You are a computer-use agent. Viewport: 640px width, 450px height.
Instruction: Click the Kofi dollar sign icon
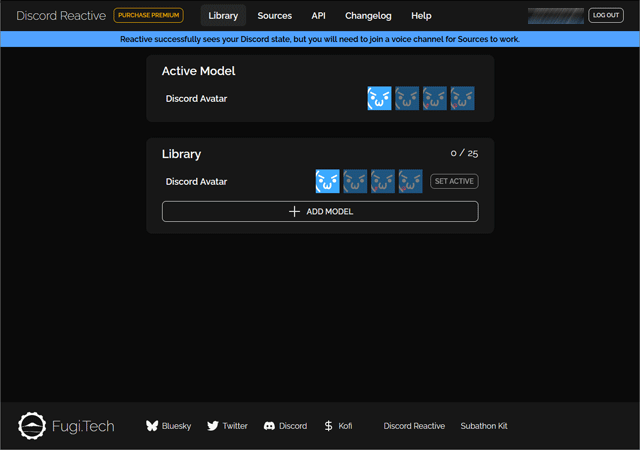(x=328, y=426)
